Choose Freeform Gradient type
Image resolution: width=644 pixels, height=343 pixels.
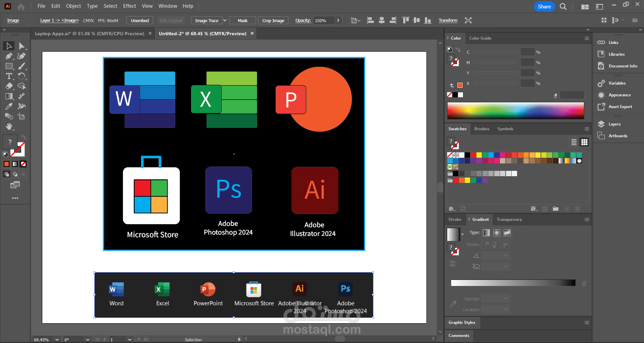(x=507, y=233)
